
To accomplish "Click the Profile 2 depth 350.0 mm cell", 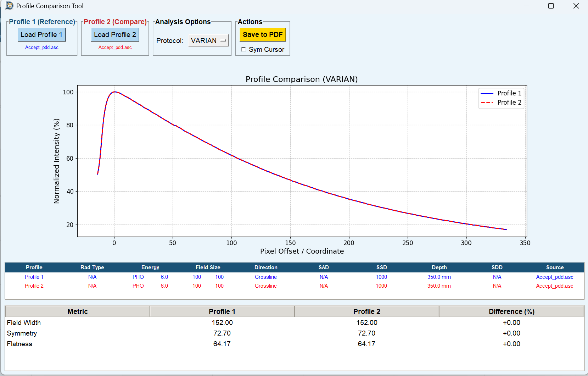I will 439,286.
